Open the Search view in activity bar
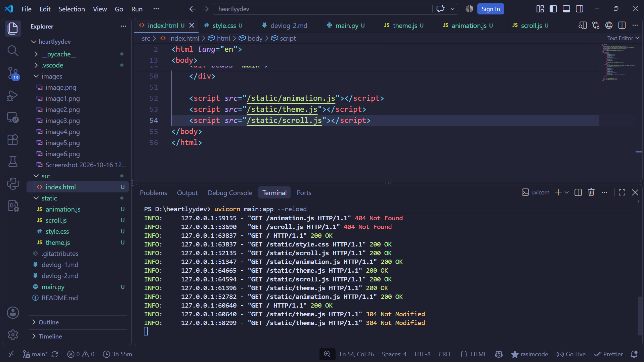 [x=13, y=51]
